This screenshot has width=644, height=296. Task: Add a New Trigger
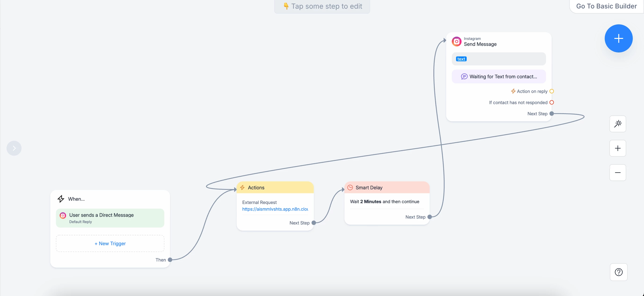pyautogui.click(x=110, y=243)
